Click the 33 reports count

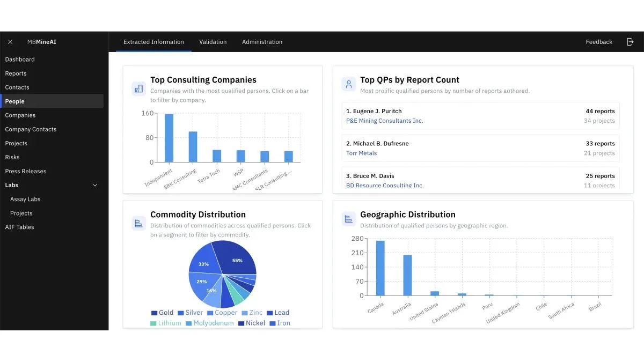point(600,143)
